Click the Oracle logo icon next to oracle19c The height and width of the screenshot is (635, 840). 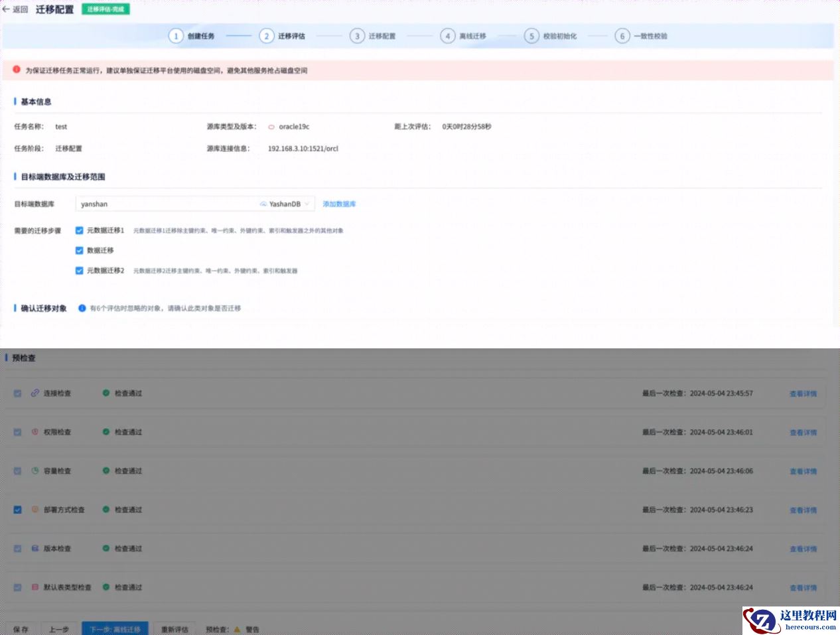coord(271,127)
